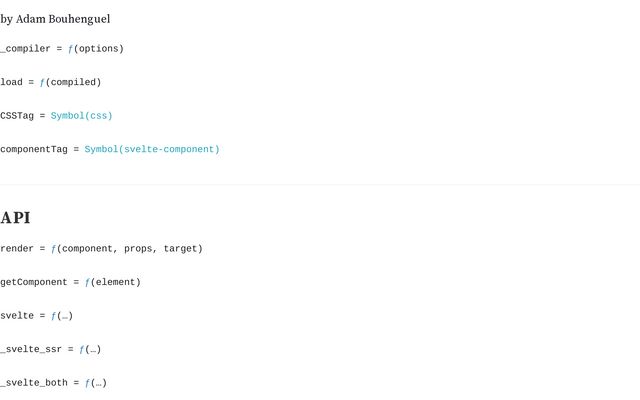Expand the _svelte_ssr function's collapsed ellipsis

pyautogui.click(x=93, y=349)
